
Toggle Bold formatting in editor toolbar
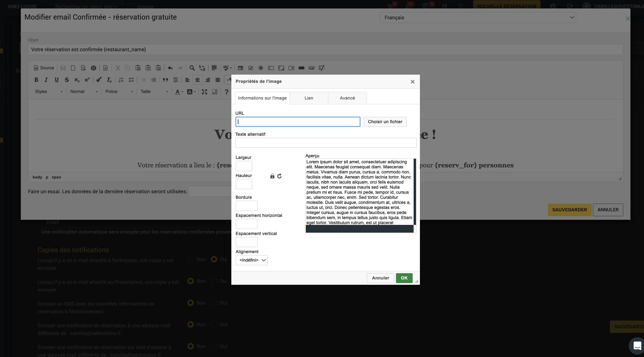36,80
